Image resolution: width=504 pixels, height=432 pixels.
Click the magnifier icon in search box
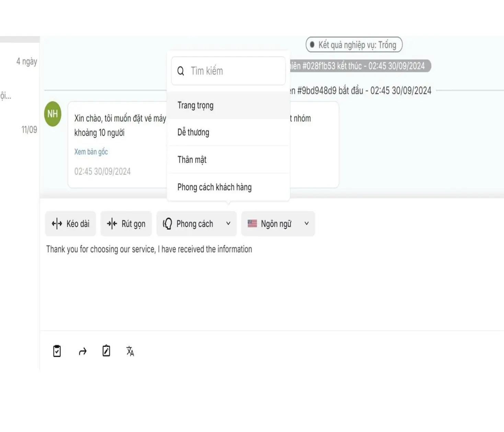(181, 71)
